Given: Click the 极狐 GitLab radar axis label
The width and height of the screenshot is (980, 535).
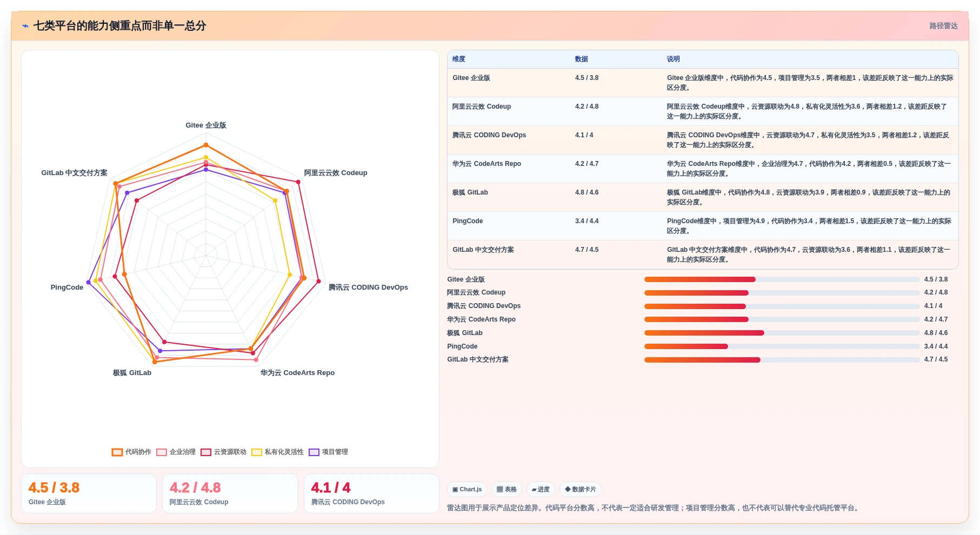Looking at the screenshot, I should point(132,373).
